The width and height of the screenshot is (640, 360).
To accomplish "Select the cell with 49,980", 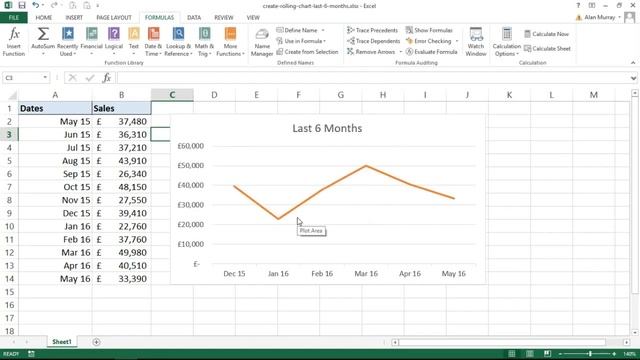I will (122, 253).
